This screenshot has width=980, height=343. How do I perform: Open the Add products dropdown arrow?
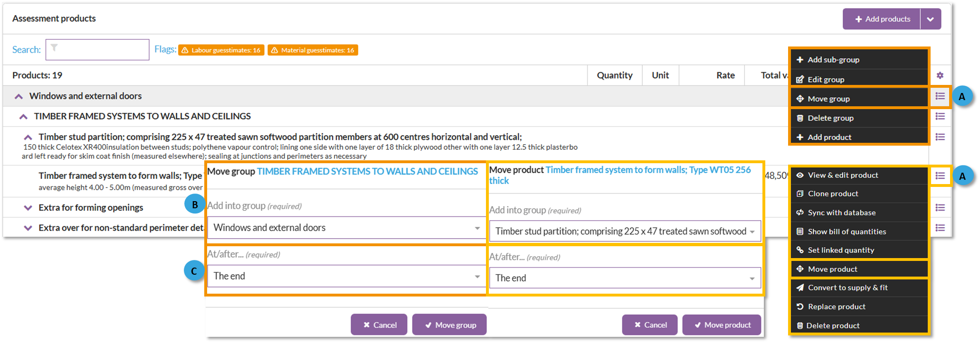pos(930,19)
